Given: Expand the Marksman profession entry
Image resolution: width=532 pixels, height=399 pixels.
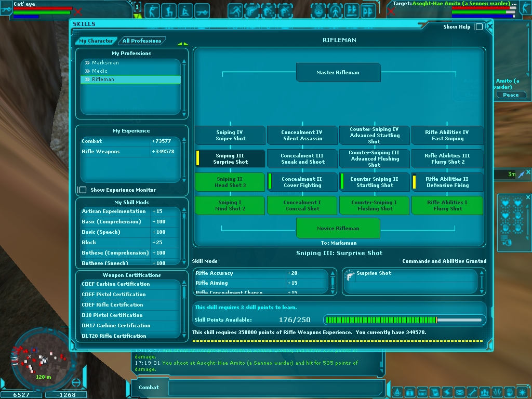Looking at the screenshot, I should click(x=87, y=63).
